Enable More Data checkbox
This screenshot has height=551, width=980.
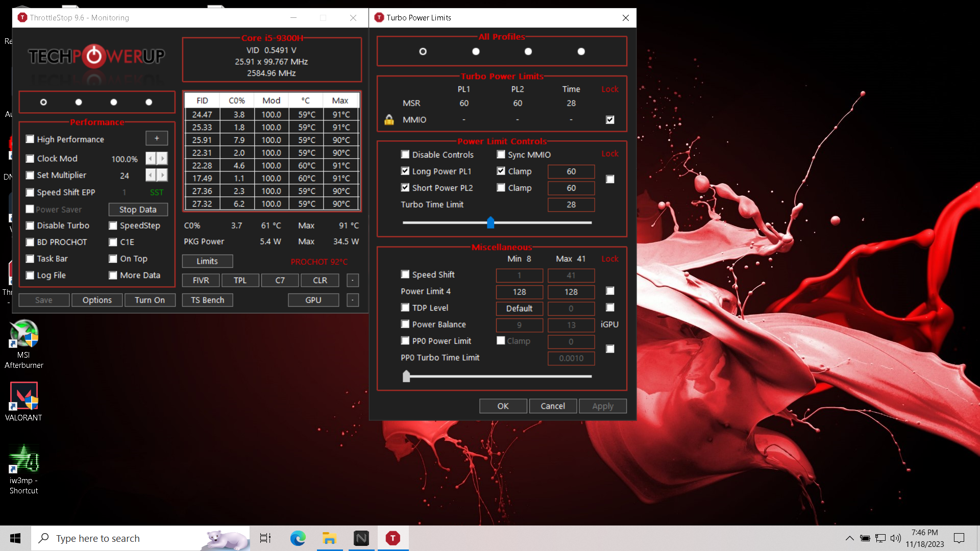click(x=113, y=275)
